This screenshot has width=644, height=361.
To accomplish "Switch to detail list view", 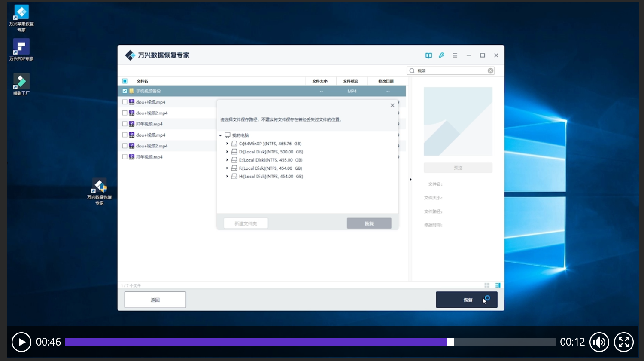I will [x=498, y=285].
